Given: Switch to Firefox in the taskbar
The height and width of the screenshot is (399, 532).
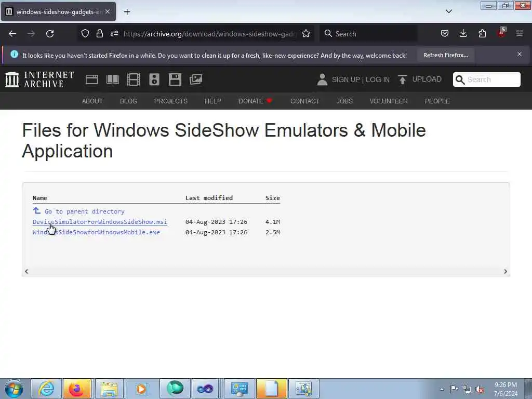Looking at the screenshot, I should (x=77, y=389).
